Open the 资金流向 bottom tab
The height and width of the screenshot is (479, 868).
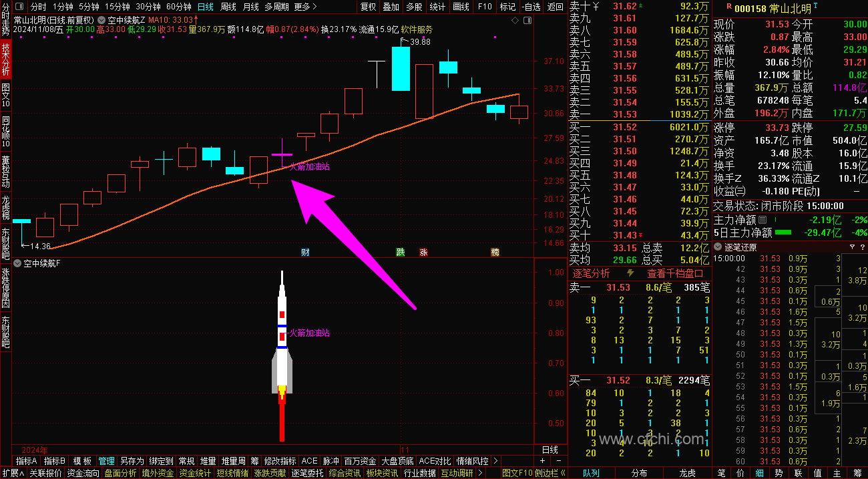click(x=83, y=473)
